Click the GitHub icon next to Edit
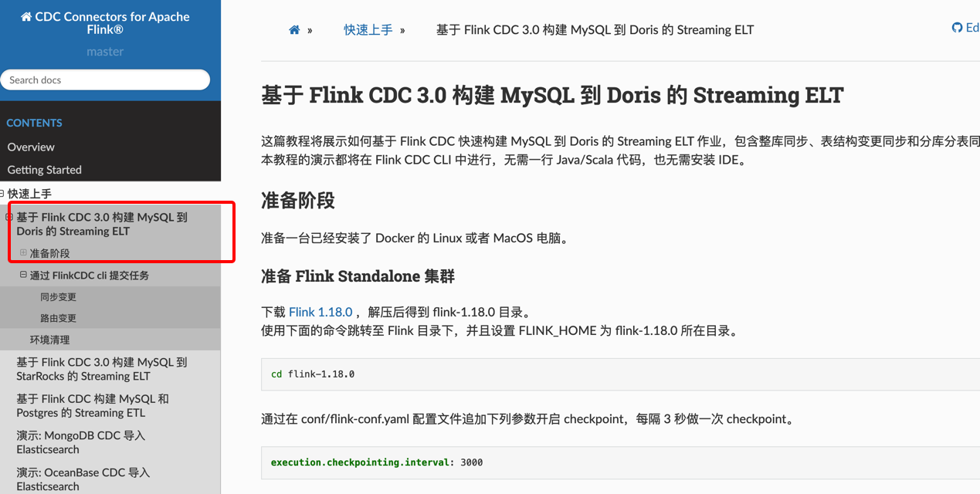The width and height of the screenshot is (980, 494). [x=957, y=28]
